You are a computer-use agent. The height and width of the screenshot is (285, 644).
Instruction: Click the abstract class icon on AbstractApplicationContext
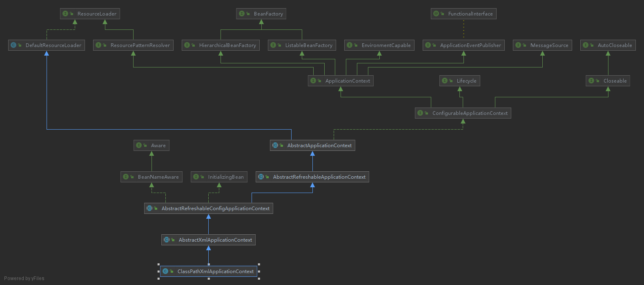point(275,146)
